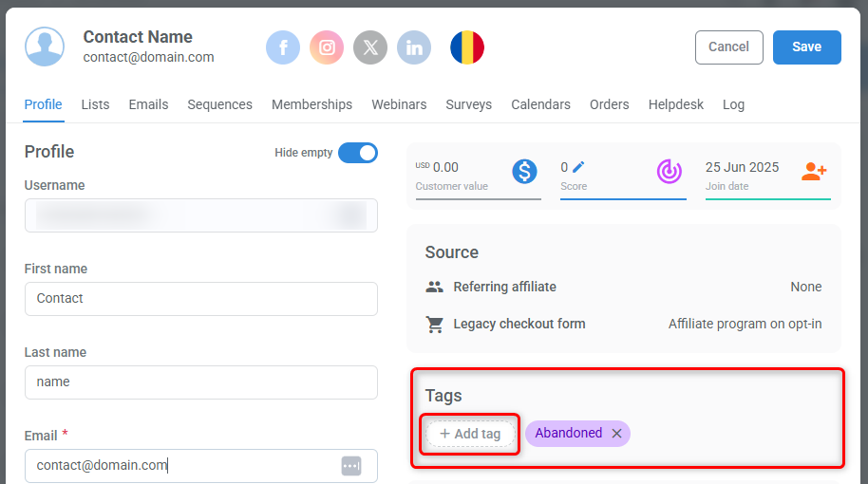Click the dollar Customer value icon
The image size is (868, 484).
(x=524, y=172)
